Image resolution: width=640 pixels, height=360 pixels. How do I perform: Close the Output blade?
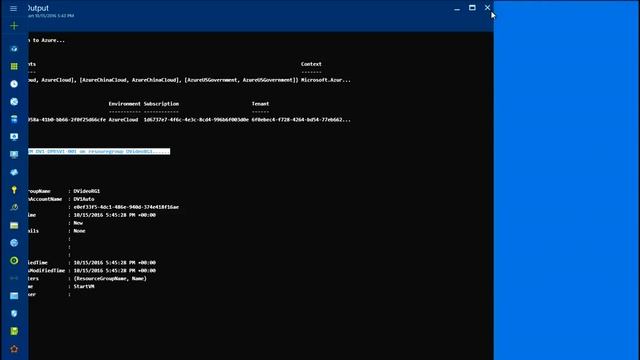click(487, 7)
